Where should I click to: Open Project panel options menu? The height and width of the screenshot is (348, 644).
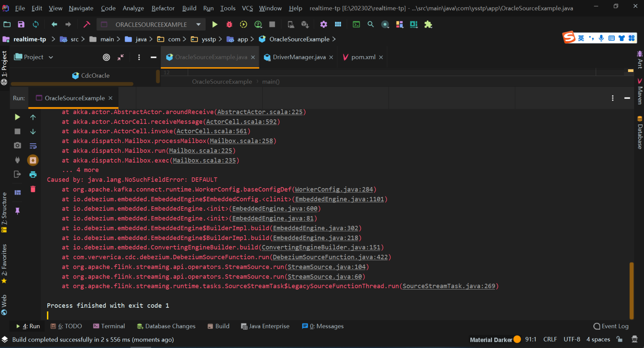139,57
